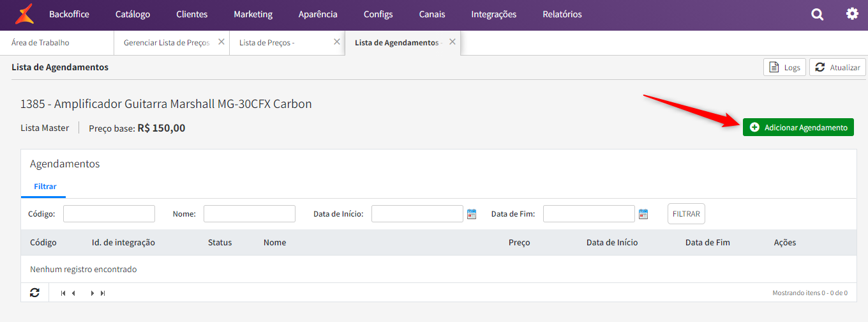Click the Ações column header
The image size is (868, 322).
(785, 243)
